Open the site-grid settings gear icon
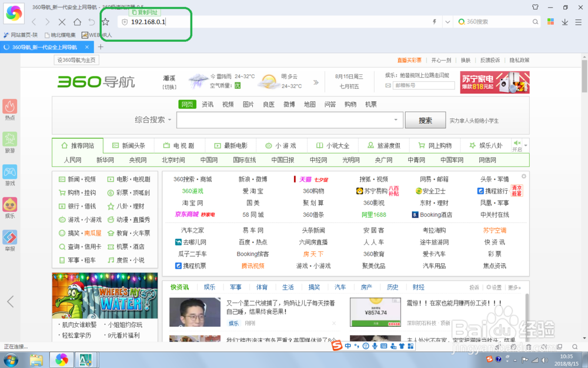This screenshot has height=368, width=588. 524,176
